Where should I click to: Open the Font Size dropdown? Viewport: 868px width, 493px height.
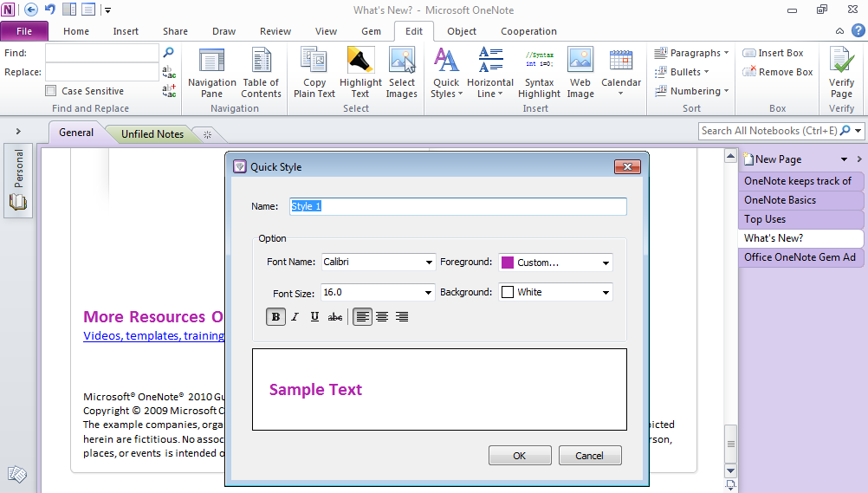[429, 293]
